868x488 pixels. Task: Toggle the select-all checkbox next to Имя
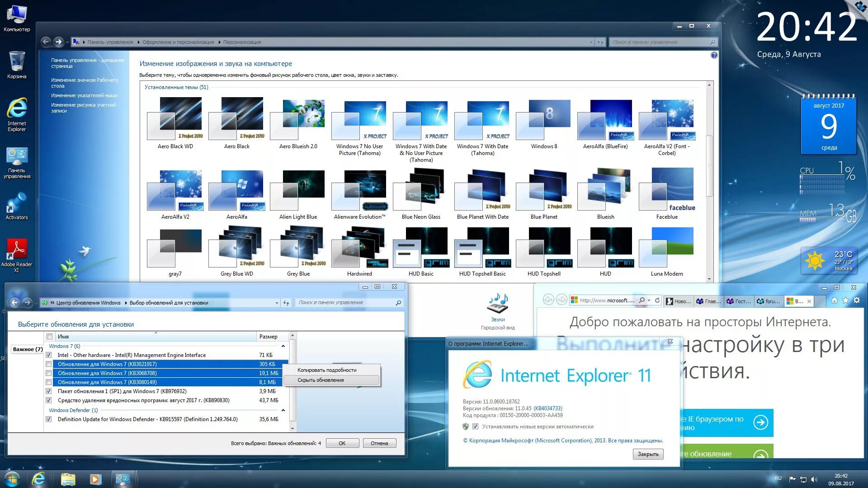[x=49, y=337]
